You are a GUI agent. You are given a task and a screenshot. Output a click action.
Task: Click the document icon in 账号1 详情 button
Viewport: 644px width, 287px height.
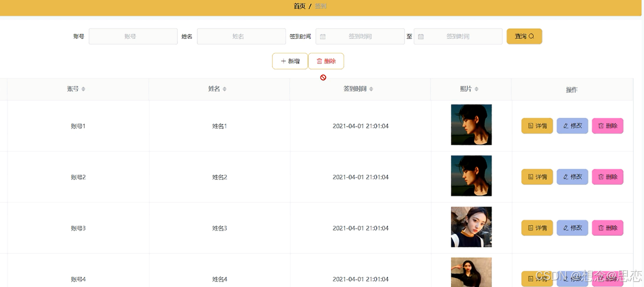coord(531,126)
